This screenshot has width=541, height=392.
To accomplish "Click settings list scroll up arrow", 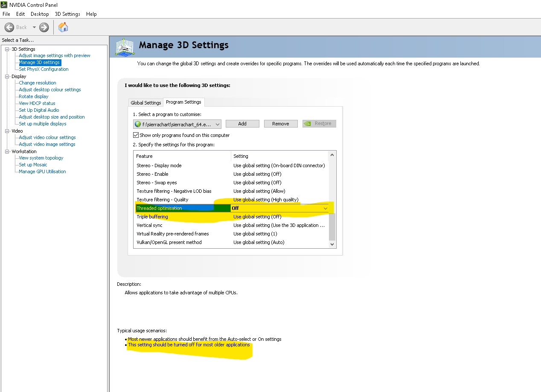I will click(332, 154).
